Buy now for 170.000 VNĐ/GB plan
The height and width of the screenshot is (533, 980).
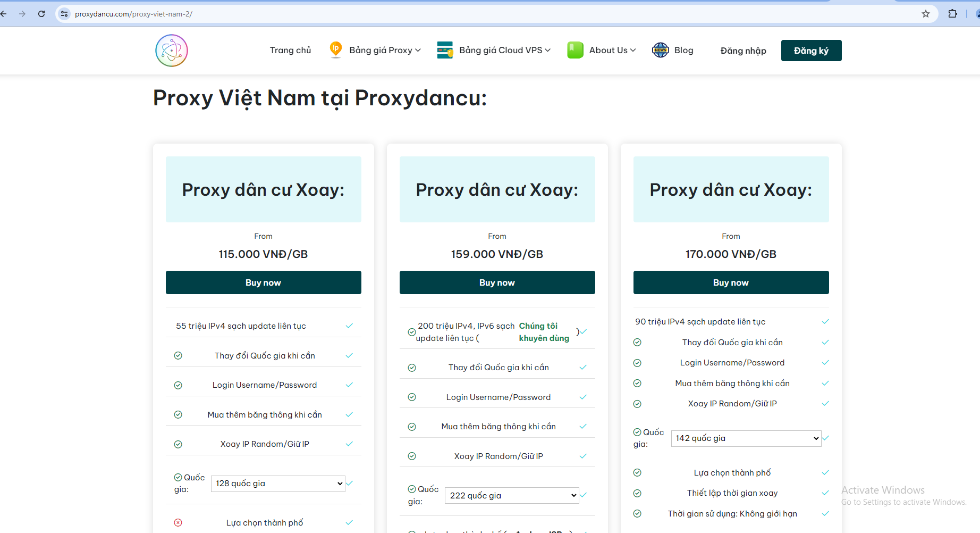(731, 282)
